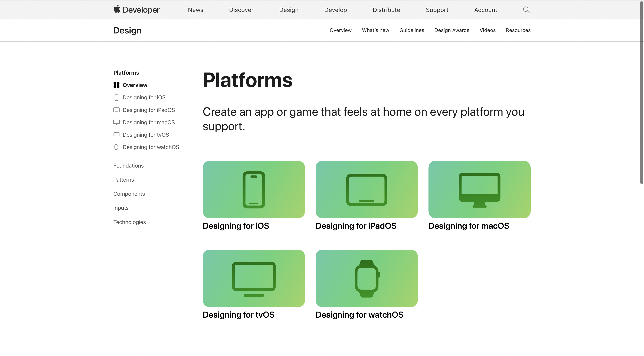Click the Apple Developer logo
The image size is (644, 356).
tap(137, 10)
